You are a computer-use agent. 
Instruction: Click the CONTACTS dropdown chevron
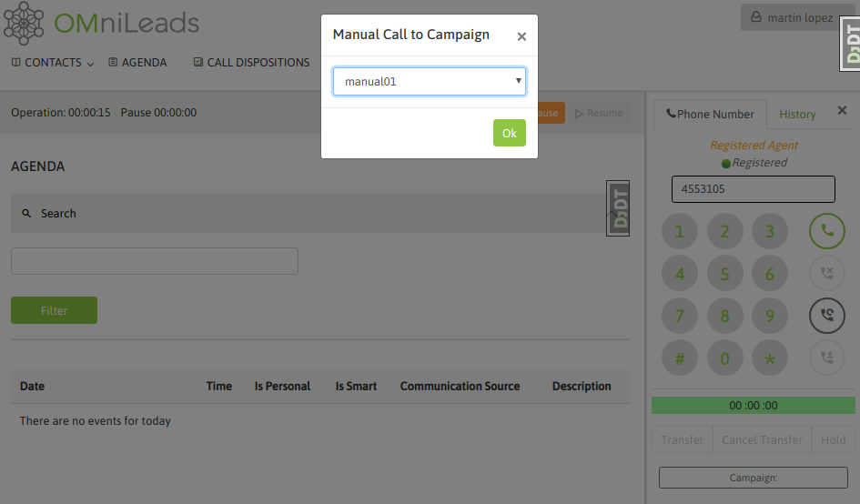click(90, 65)
